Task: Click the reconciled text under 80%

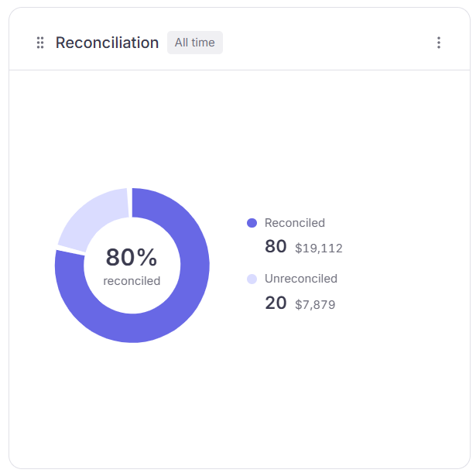Action: tap(132, 281)
